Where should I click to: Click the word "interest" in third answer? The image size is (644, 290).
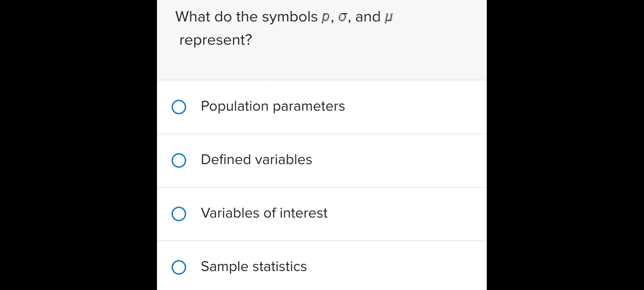tap(303, 213)
